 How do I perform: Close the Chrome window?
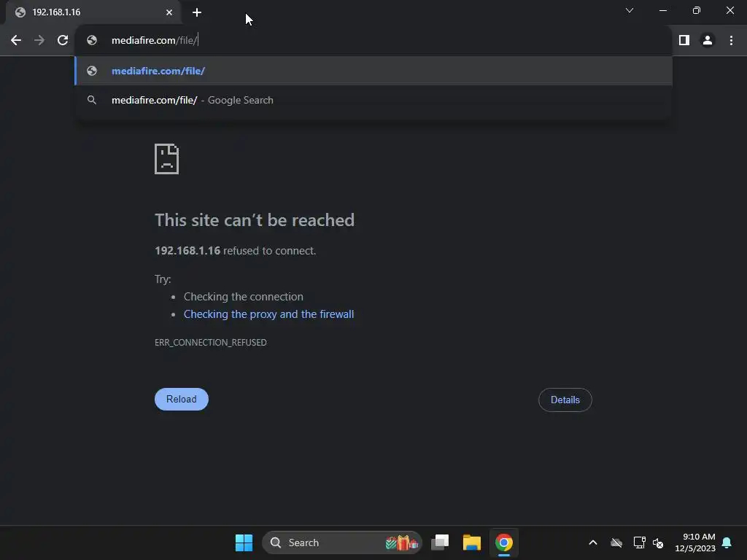tap(729, 10)
